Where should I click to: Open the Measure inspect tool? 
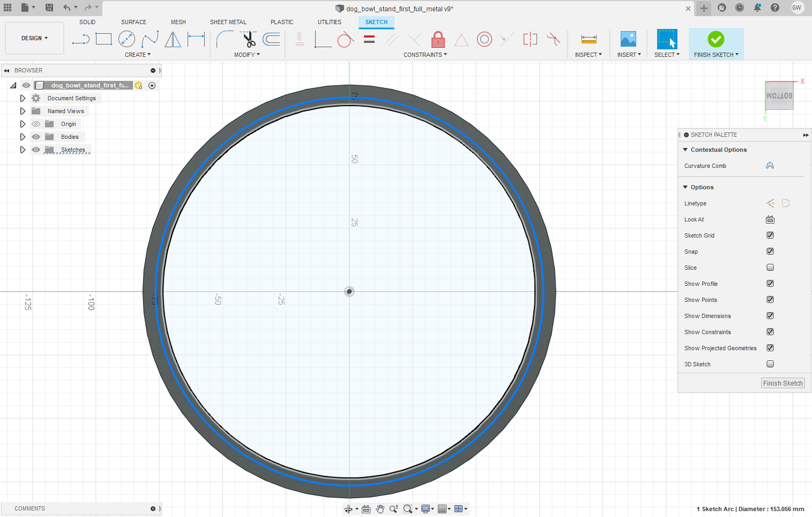pyautogui.click(x=588, y=39)
